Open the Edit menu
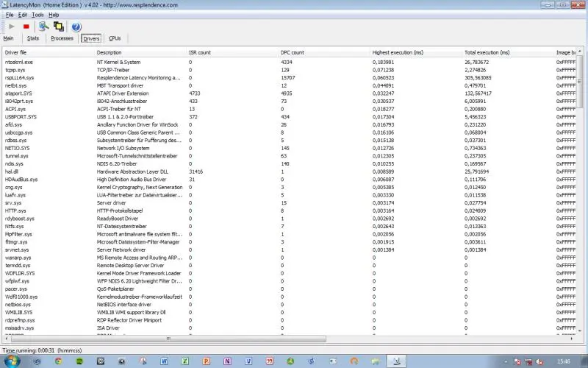The height and width of the screenshot is (368, 588). (x=23, y=15)
